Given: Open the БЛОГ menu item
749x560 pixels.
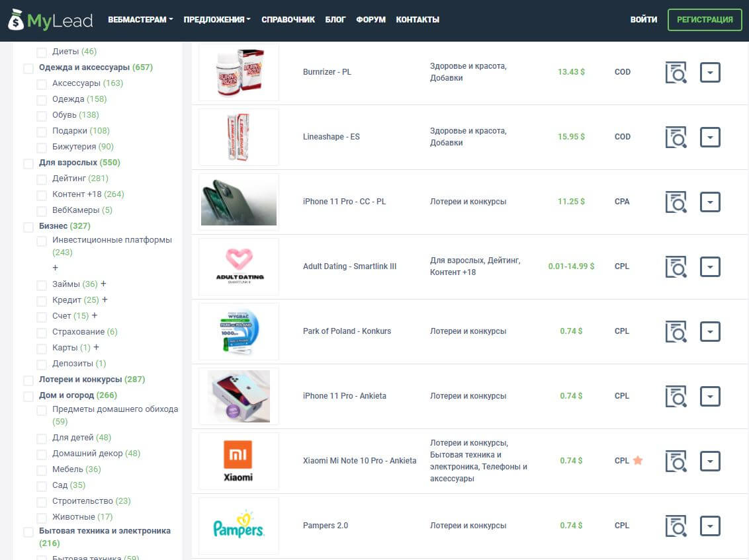Looking at the screenshot, I should click(335, 20).
